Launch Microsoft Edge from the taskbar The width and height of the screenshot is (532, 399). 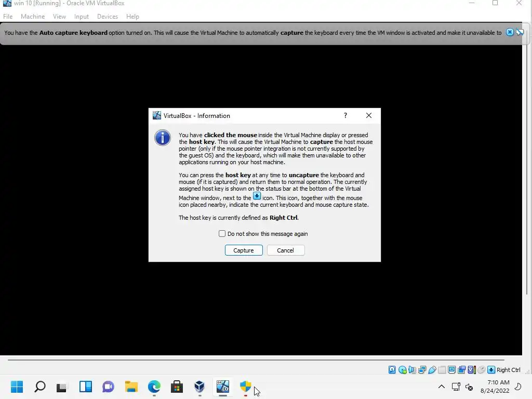click(154, 387)
